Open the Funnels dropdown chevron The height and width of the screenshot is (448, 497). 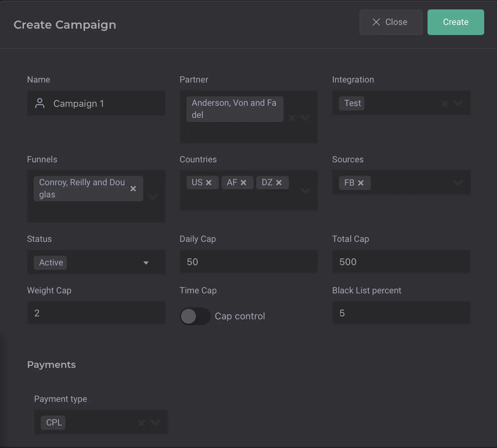(x=153, y=197)
